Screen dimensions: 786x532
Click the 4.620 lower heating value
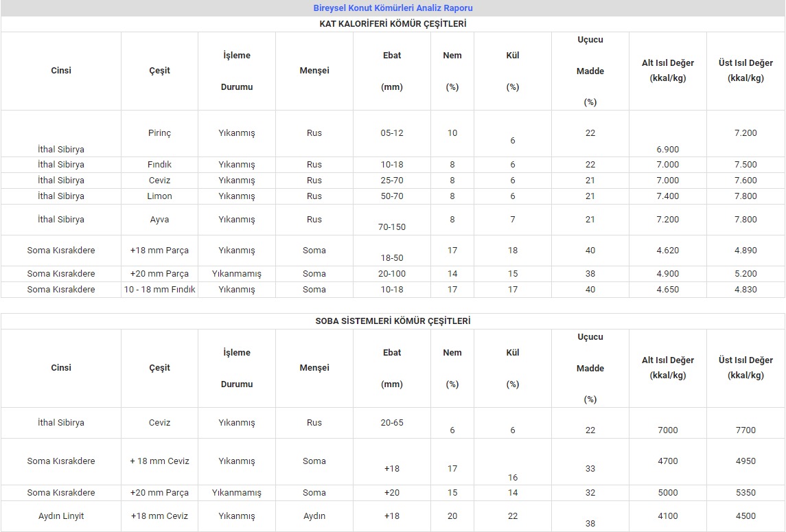point(668,250)
